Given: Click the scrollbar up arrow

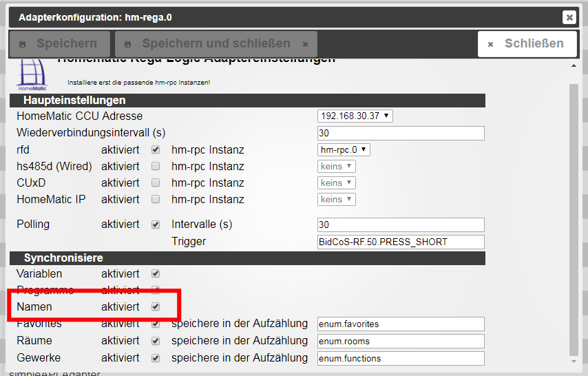Looking at the screenshot, I should click(574, 65).
